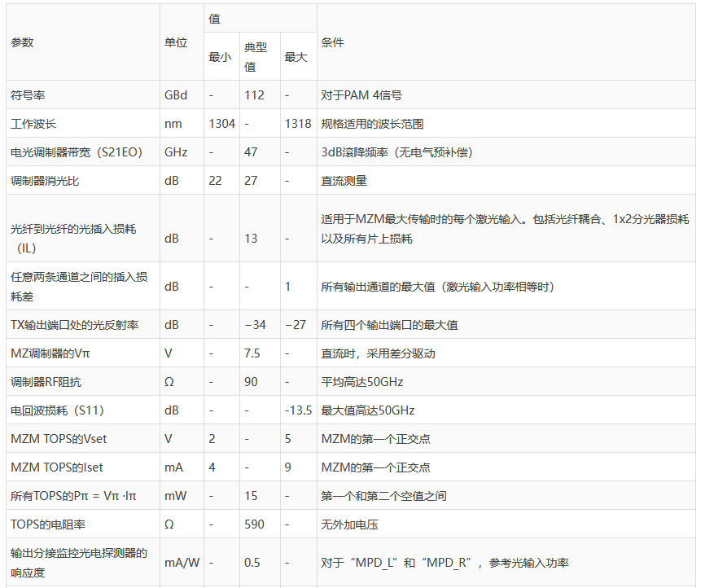Select the −34 typical reflectance value

coord(256,325)
